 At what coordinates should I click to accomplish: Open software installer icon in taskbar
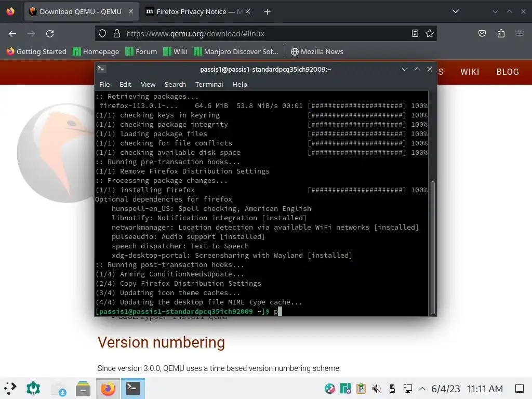click(58, 389)
